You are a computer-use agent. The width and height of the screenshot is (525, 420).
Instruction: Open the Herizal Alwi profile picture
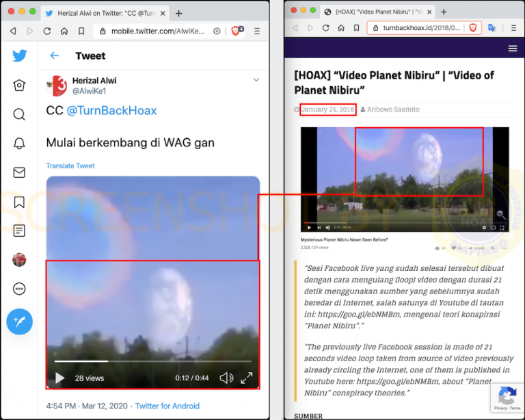tap(57, 86)
